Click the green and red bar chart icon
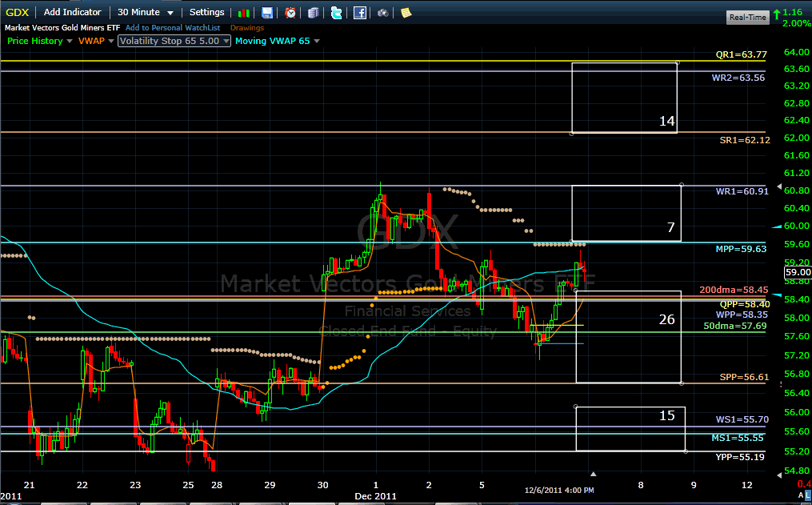Screen dimensions: 812x505 (x=243, y=13)
